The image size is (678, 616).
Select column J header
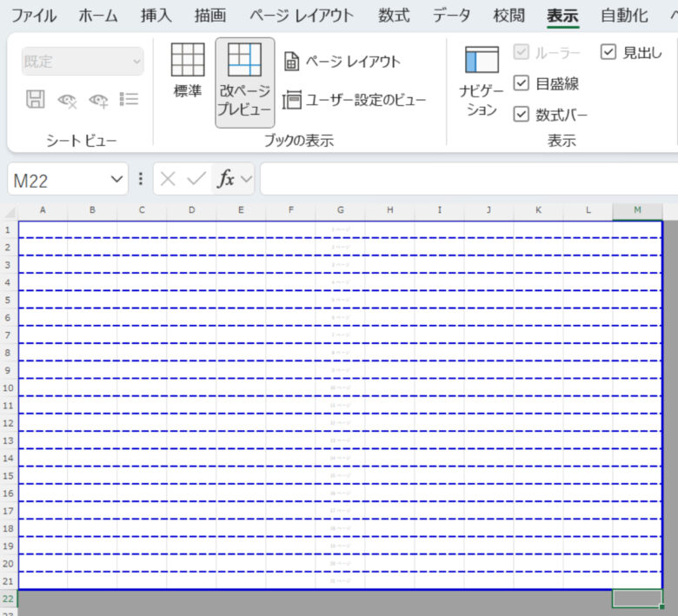coord(489,210)
